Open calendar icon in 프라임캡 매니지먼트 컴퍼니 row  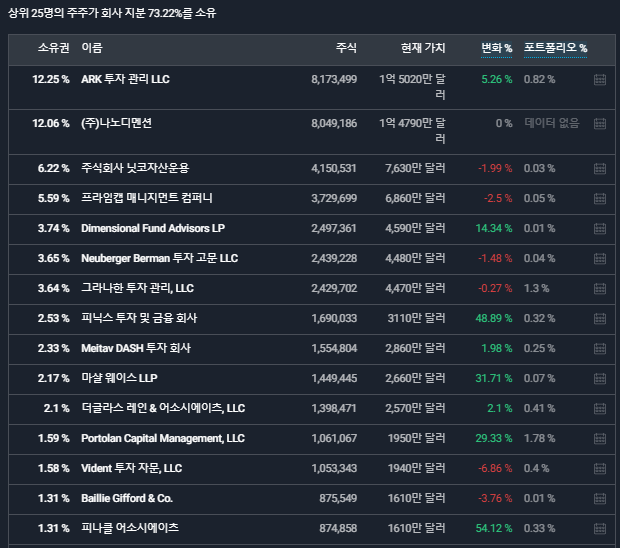[600, 198]
